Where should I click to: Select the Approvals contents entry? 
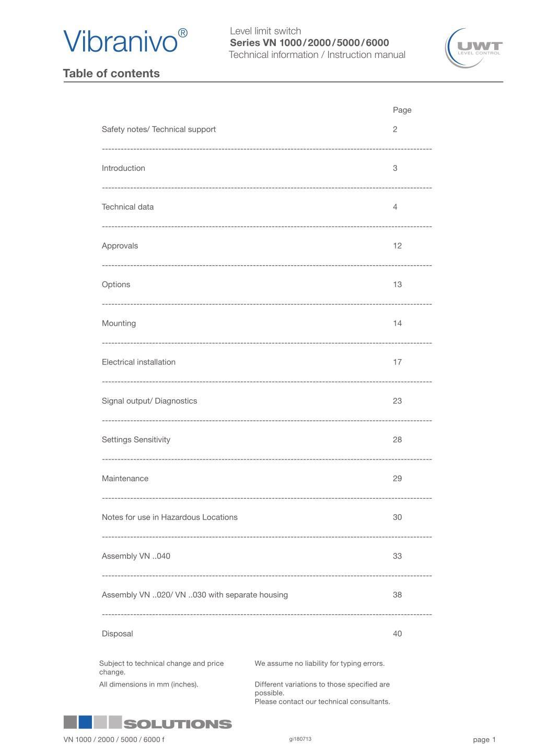point(120,246)
